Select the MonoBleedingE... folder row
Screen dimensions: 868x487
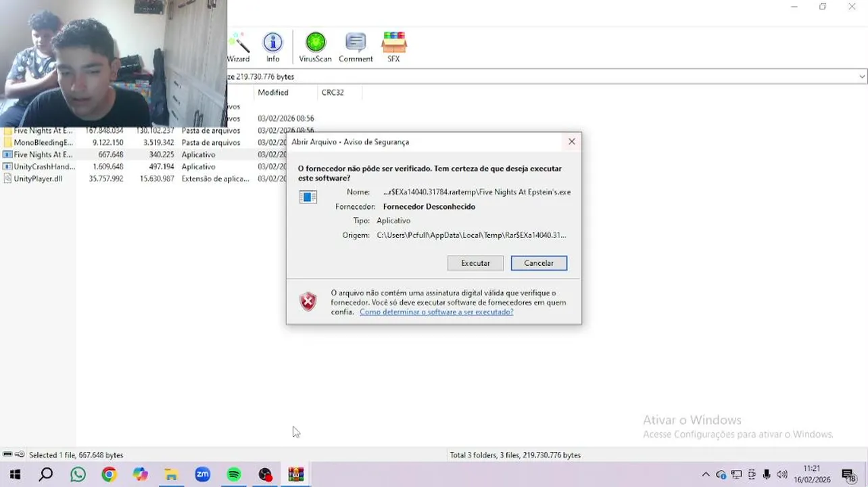point(143,143)
